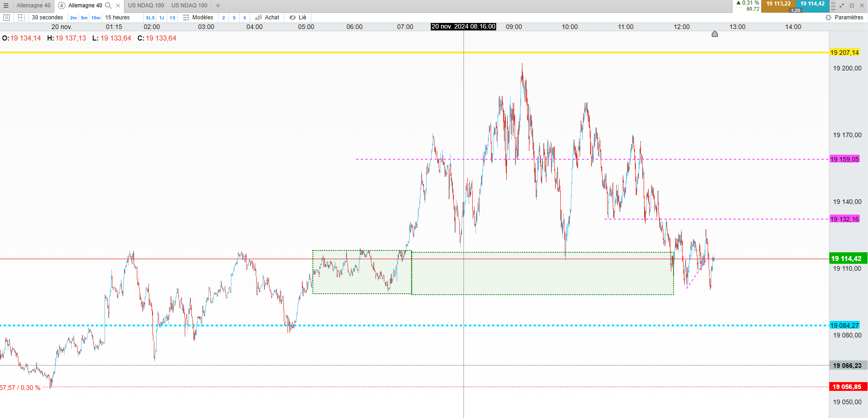Image resolution: width=868 pixels, height=418 pixels.
Task: Select the yellow 19 207,14 price level label
Action: (x=845, y=52)
